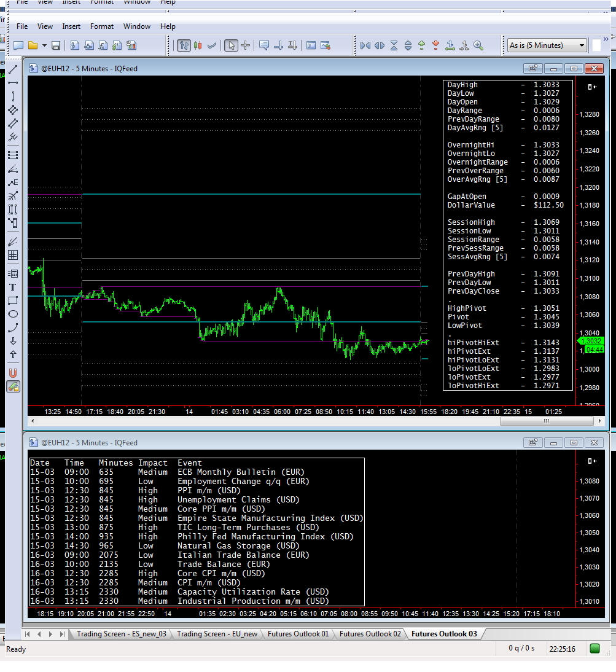The height and width of the screenshot is (672, 616).
Task: Select the Fibonacci time zones tool
Action: click(x=13, y=209)
